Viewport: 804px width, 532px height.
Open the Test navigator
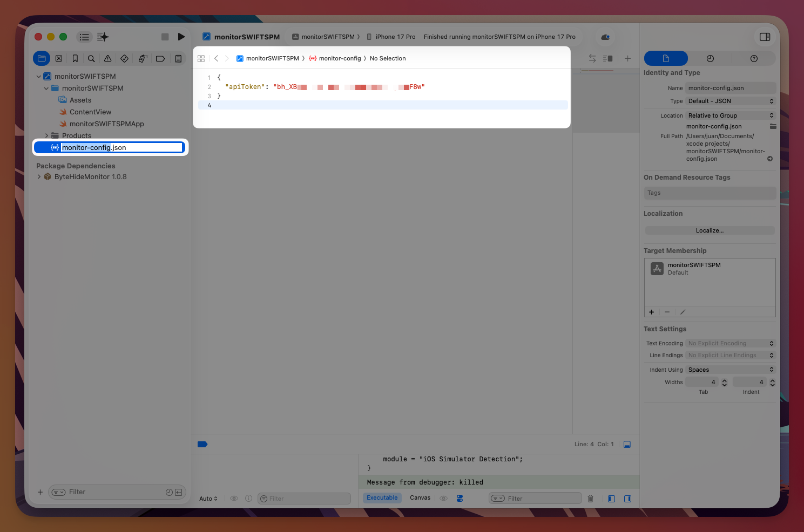coord(124,58)
